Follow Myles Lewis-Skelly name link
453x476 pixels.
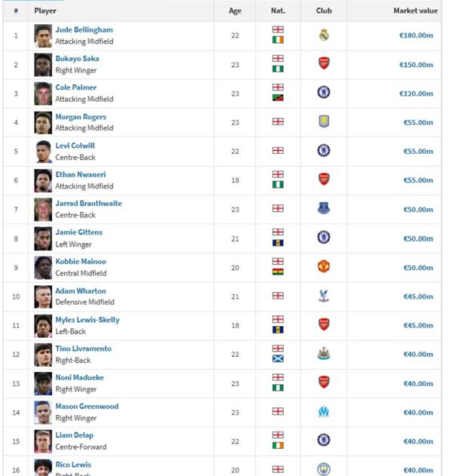click(88, 320)
